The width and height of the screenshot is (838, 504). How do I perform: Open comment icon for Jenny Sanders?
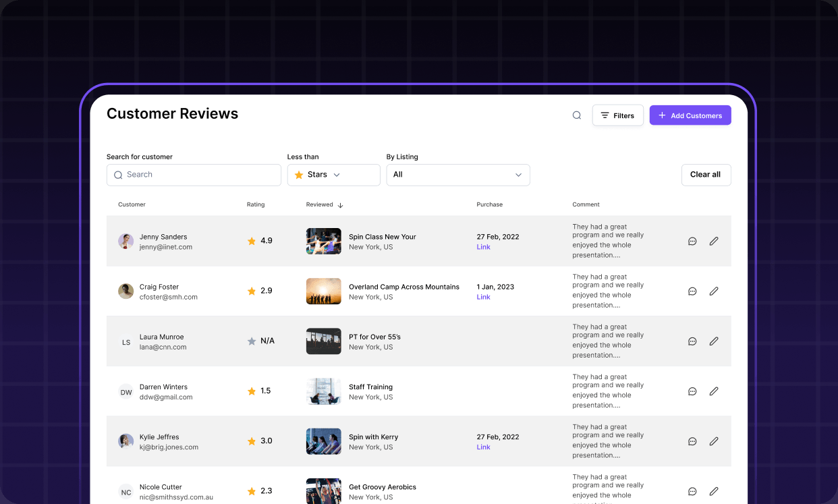tap(692, 241)
